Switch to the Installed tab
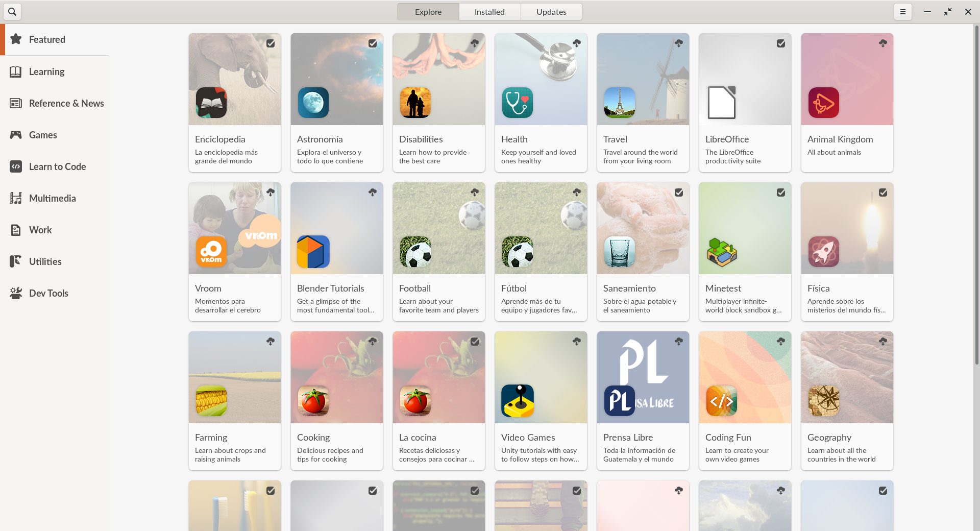Viewport: 980px width, 531px height. pos(489,12)
